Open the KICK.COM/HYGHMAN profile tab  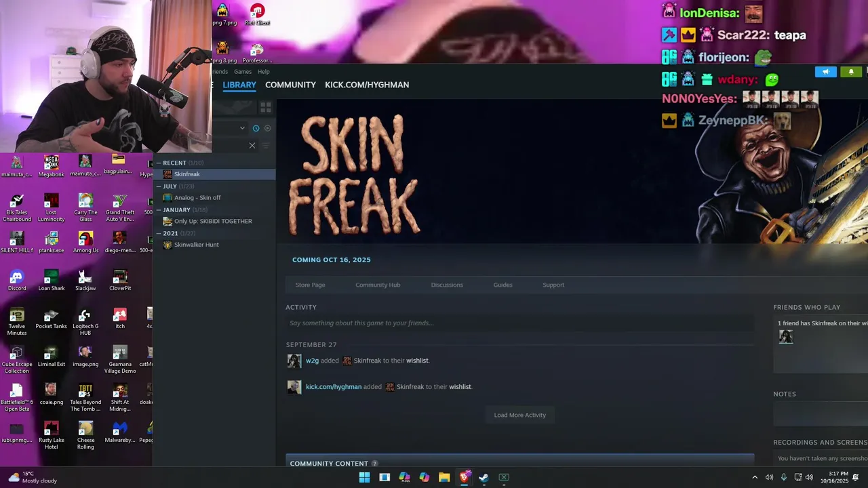pyautogui.click(x=367, y=85)
